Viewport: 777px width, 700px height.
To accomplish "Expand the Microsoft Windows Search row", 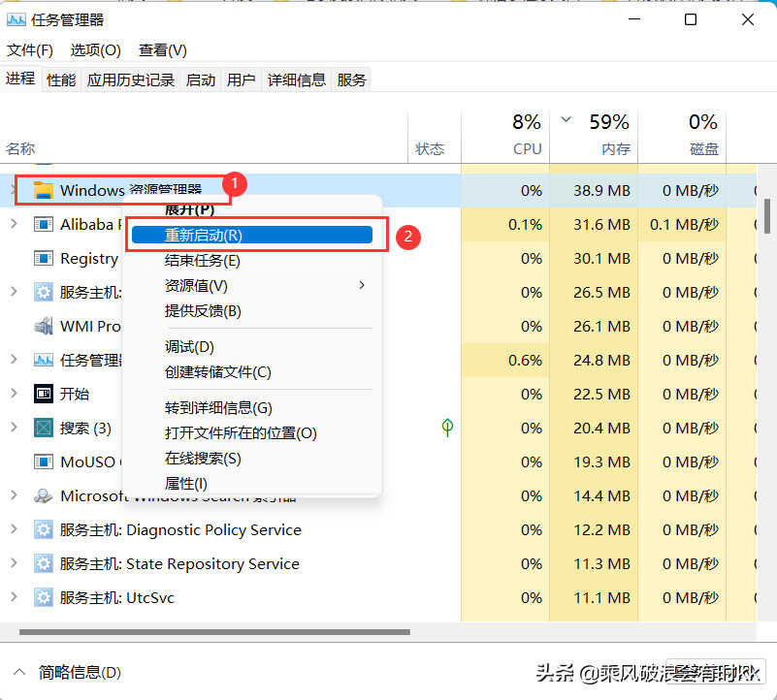I will pyautogui.click(x=14, y=495).
